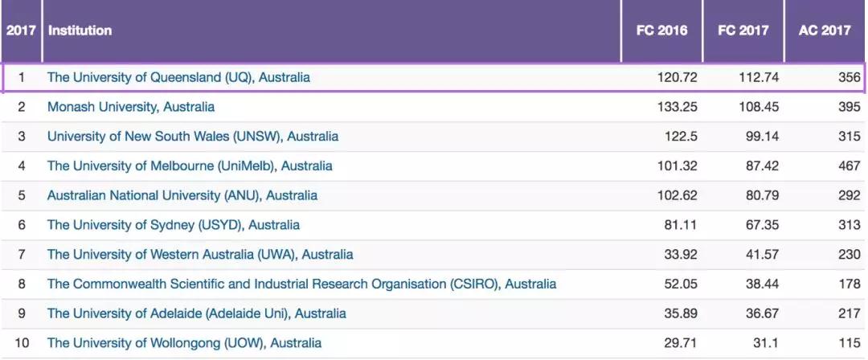This screenshot has height=360, width=868.
Task: Select the FC 2017 value 31.1
Action: click(x=764, y=343)
